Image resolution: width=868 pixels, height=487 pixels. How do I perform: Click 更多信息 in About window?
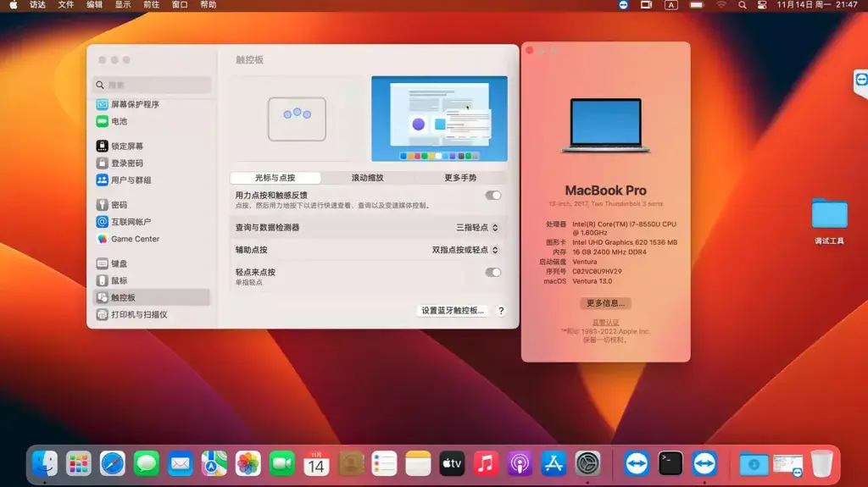(605, 303)
